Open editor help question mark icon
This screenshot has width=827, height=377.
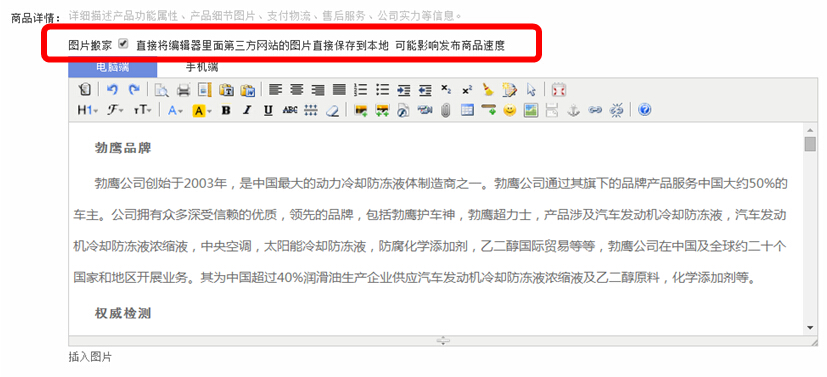click(644, 110)
